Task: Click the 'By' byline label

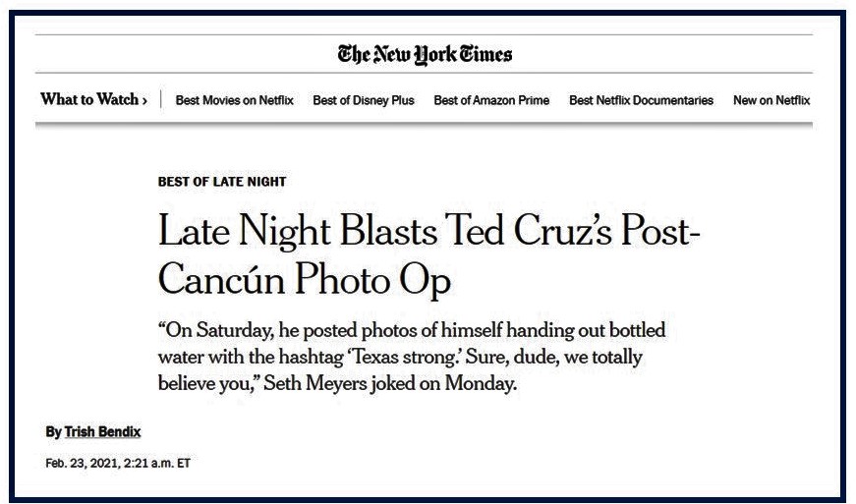Action: pos(53,432)
